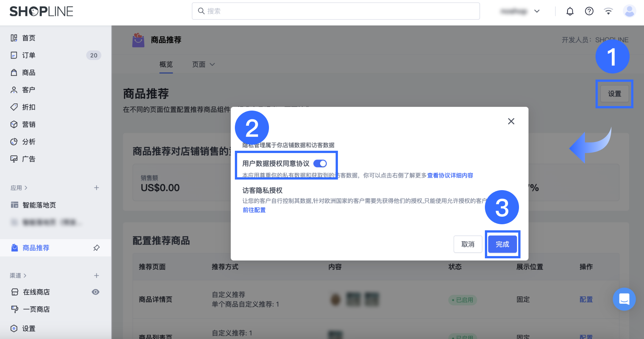This screenshot has width=644, height=339.
Task: Open the user avatar in the header
Action: click(x=629, y=11)
